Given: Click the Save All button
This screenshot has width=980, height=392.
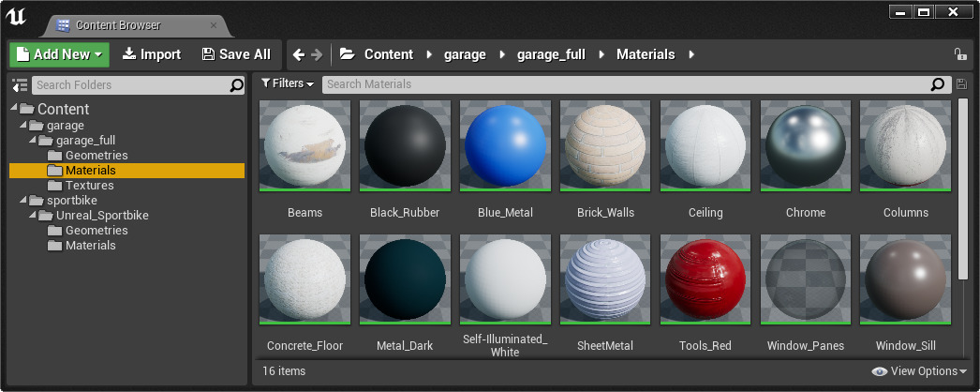Looking at the screenshot, I should (236, 54).
